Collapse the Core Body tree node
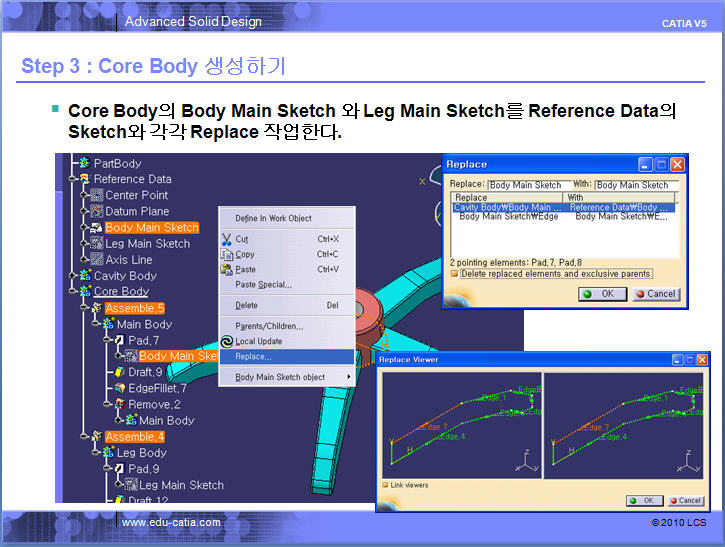725x547 pixels. point(73,292)
